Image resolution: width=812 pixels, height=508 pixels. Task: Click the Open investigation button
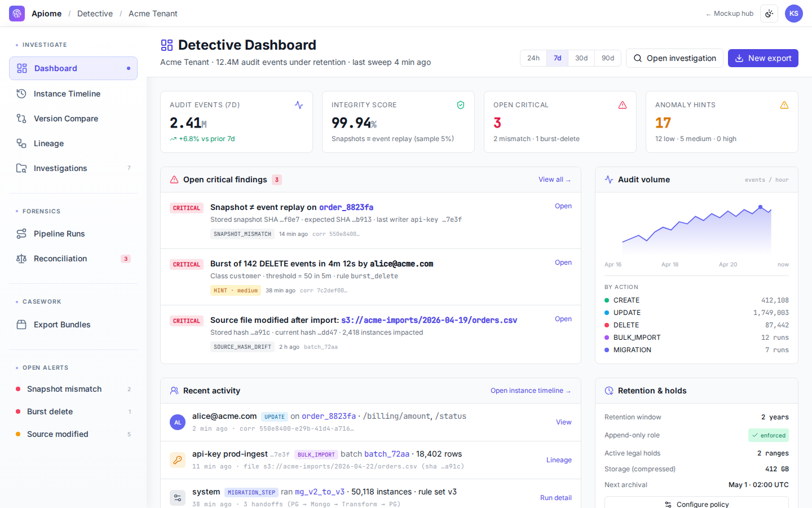tap(674, 58)
